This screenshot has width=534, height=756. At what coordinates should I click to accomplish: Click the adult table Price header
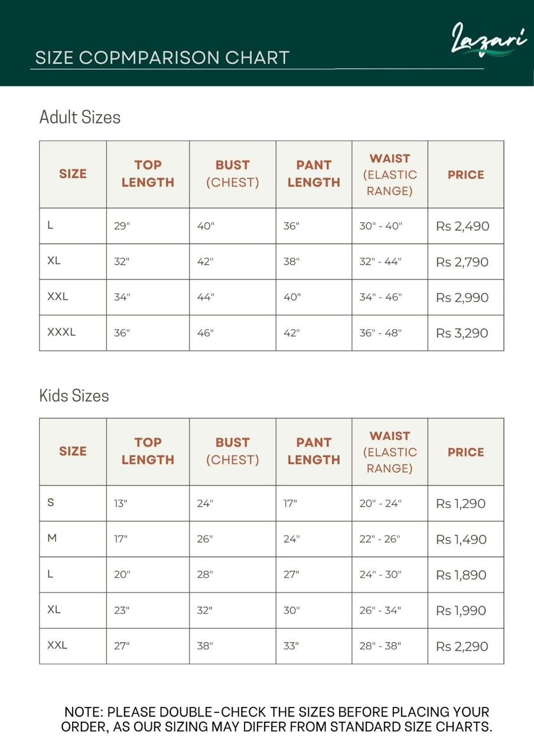point(465,175)
